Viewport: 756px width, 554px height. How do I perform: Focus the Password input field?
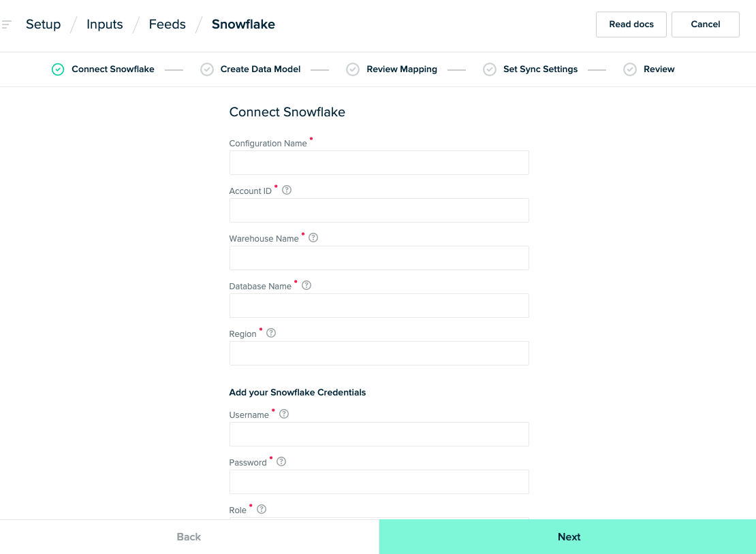pos(379,483)
